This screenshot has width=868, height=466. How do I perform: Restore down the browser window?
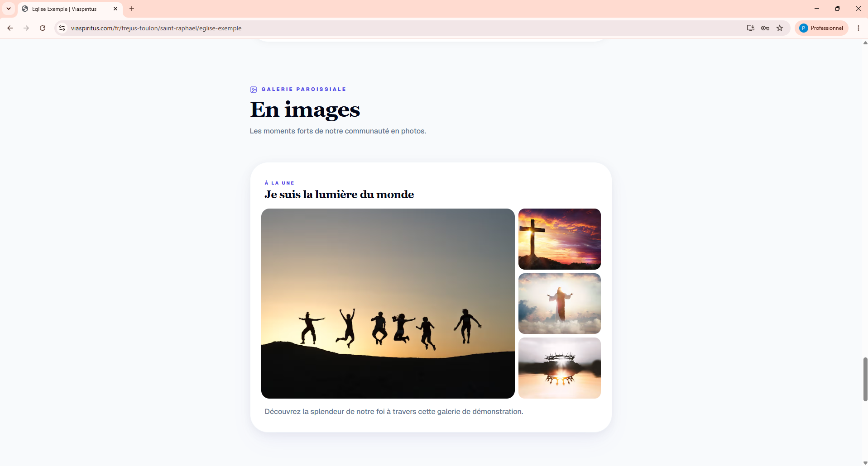tap(838, 9)
